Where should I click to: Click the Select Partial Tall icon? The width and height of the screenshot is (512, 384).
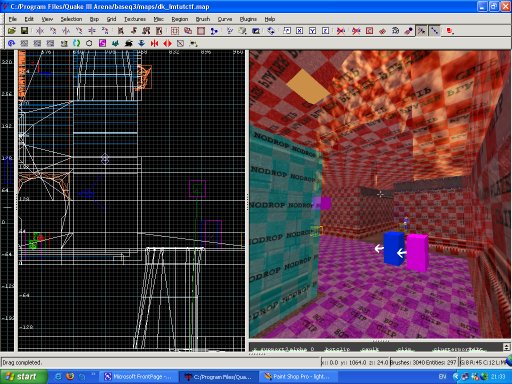click(146, 31)
